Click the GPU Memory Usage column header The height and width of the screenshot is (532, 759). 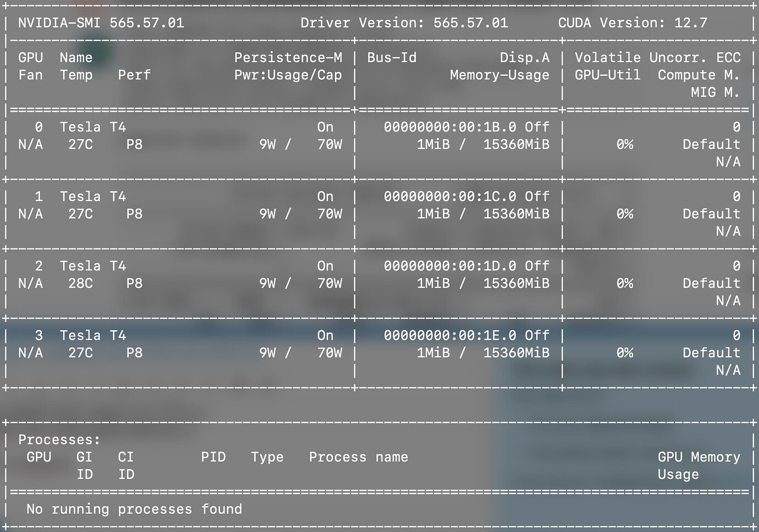[698, 465]
